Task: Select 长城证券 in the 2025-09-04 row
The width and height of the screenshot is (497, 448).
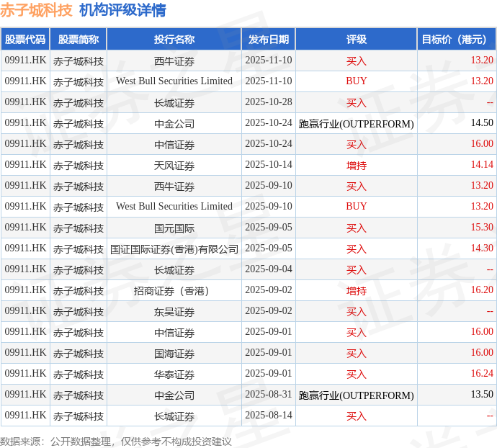Action: point(174,270)
